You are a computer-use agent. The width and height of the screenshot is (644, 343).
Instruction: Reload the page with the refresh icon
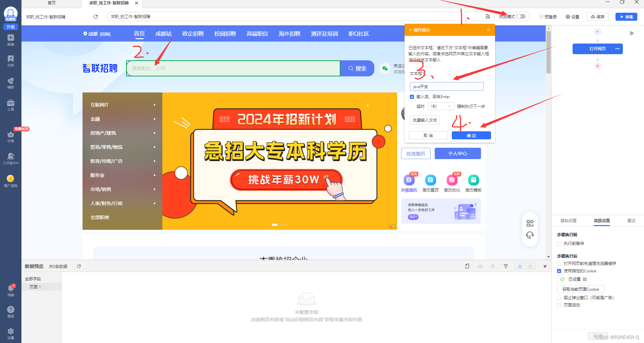point(96,16)
